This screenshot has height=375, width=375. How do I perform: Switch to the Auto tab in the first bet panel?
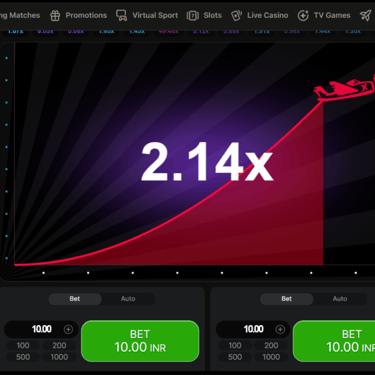tap(128, 299)
